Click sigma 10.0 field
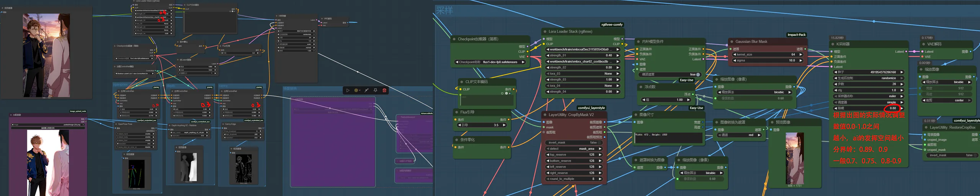Viewport: 980px width, 196px height. point(767,60)
